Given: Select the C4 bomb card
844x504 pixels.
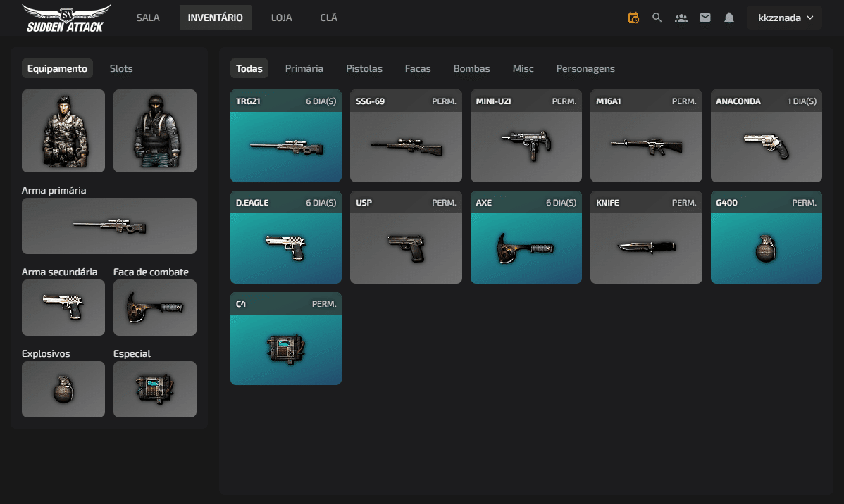Looking at the screenshot, I should (286, 339).
